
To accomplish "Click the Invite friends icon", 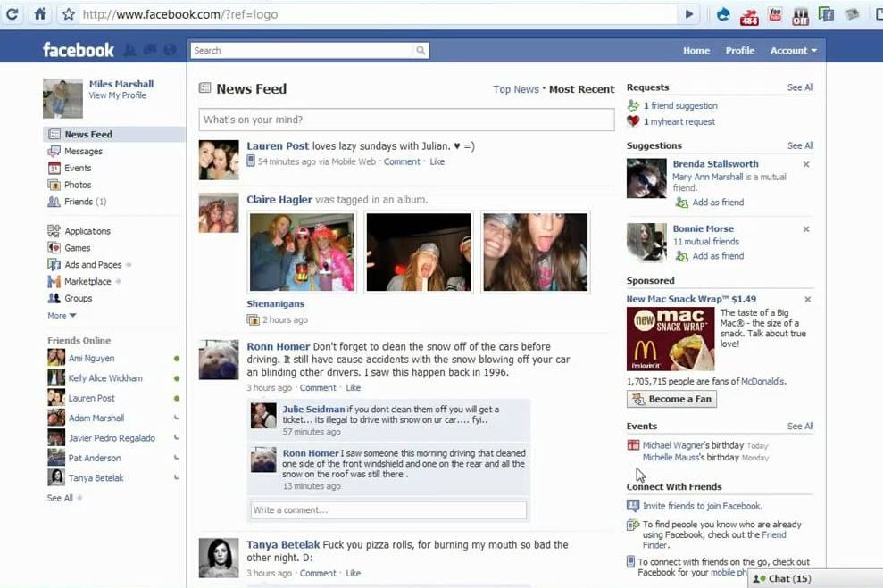I will 633,505.
